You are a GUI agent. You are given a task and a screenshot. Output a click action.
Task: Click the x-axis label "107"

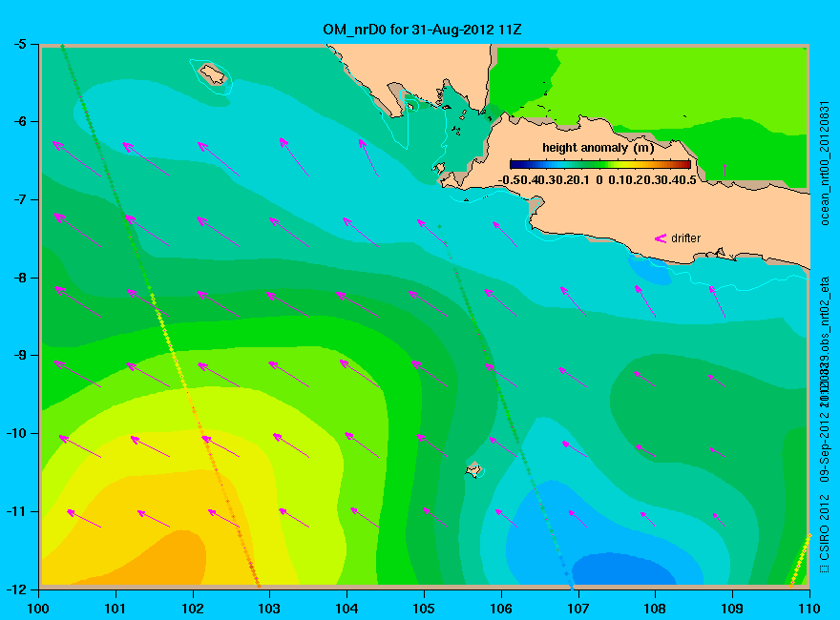point(578,609)
